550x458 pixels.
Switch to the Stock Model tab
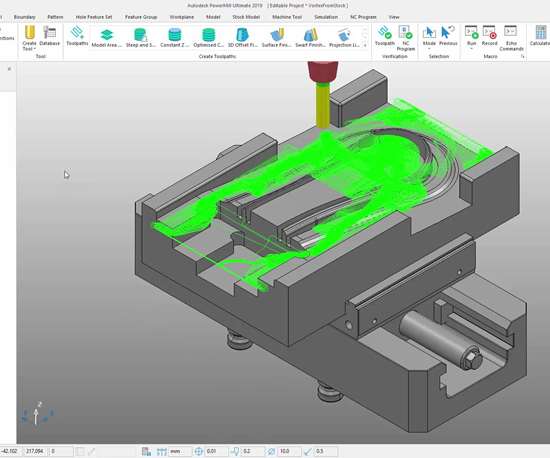pos(246,17)
